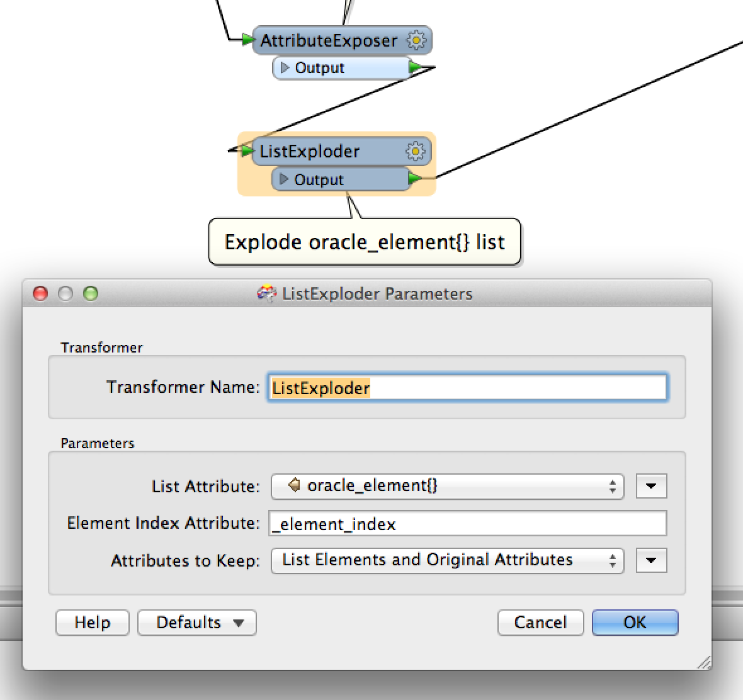Click ListExploder green input port arrow

(246, 151)
